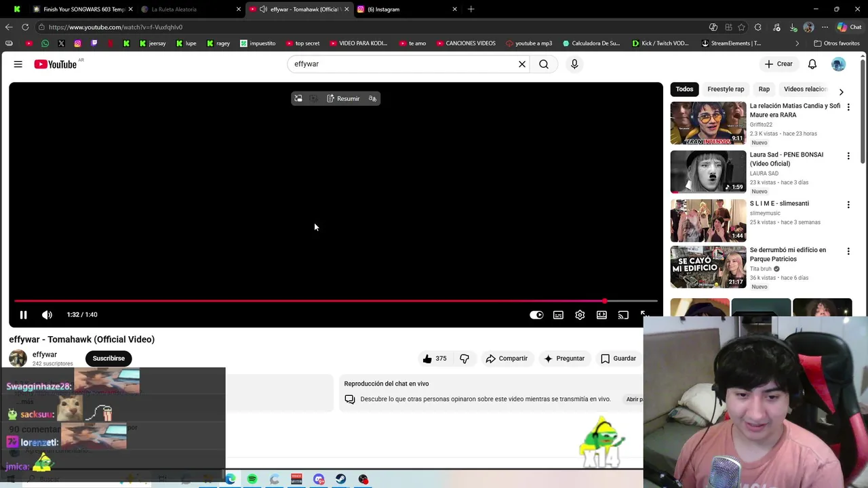Toggle the autoplay switch in the player
The width and height of the screenshot is (868, 488).
coord(536,314)
